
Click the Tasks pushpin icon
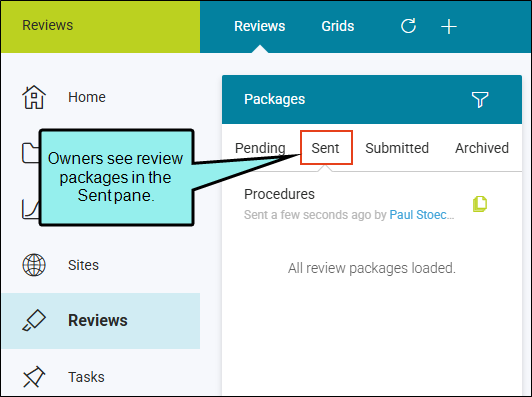(x=34, y=377)
